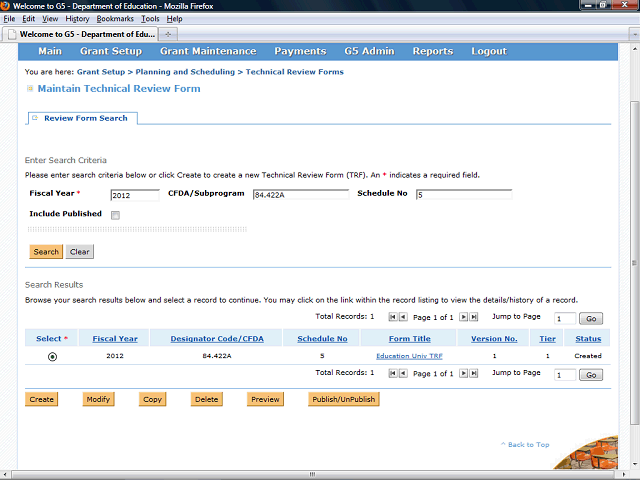
Task: Switch to the Welcome to G5 browser tab
Action: coord(80,34)
